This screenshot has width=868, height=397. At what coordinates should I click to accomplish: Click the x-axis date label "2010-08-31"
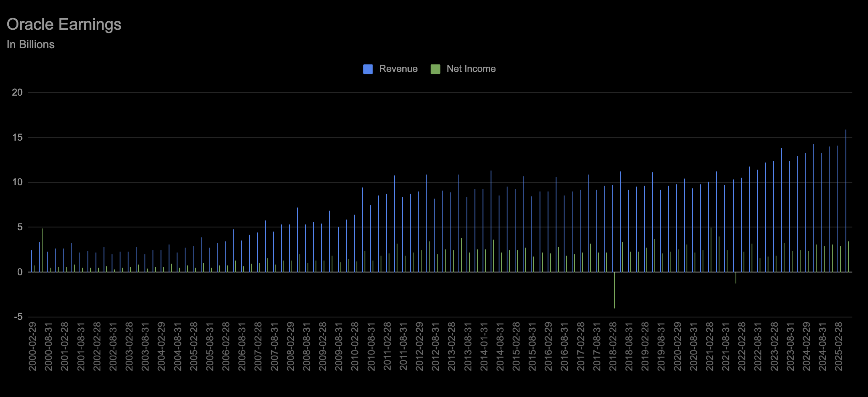371,346
